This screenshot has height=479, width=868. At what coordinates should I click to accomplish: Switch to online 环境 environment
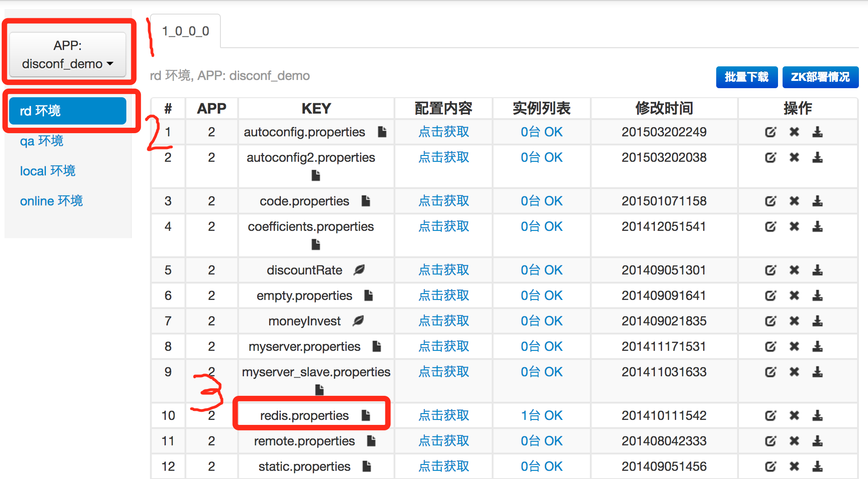pos(51,201)
